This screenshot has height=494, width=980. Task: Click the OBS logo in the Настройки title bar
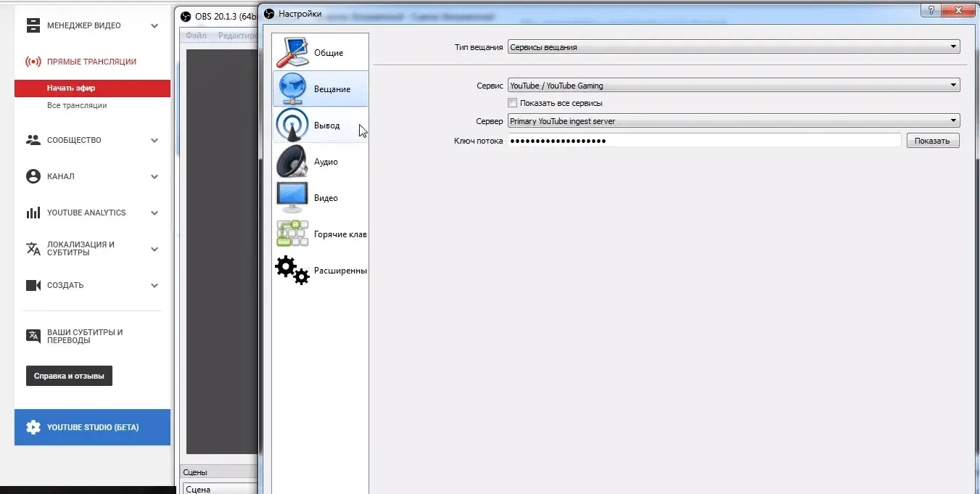pyautogui.click(x=269, y=13)
